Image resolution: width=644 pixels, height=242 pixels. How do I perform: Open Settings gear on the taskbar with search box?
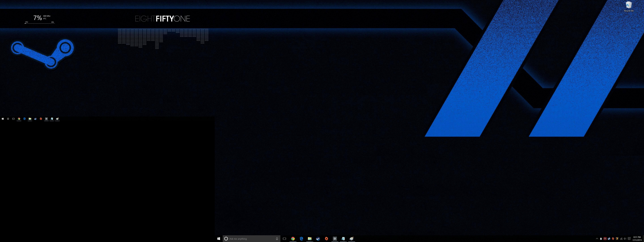[335, 239]
